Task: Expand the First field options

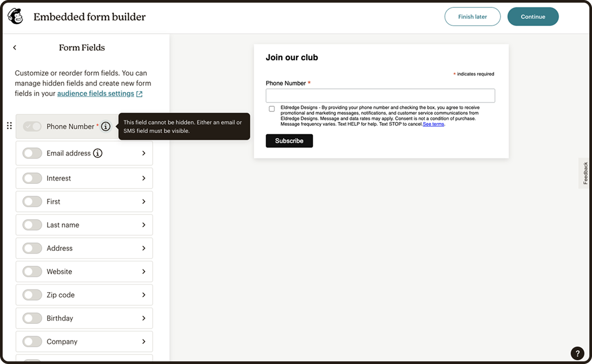Action: point(144,201)
